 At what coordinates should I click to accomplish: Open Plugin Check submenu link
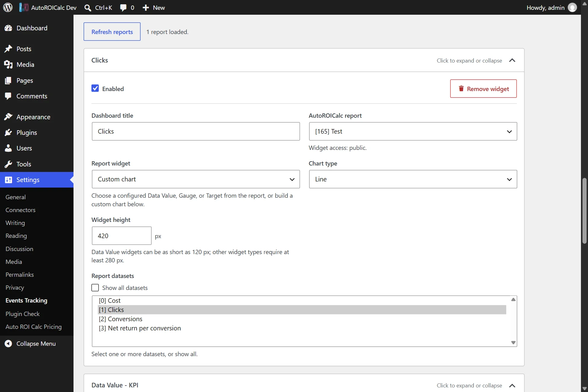23,314
